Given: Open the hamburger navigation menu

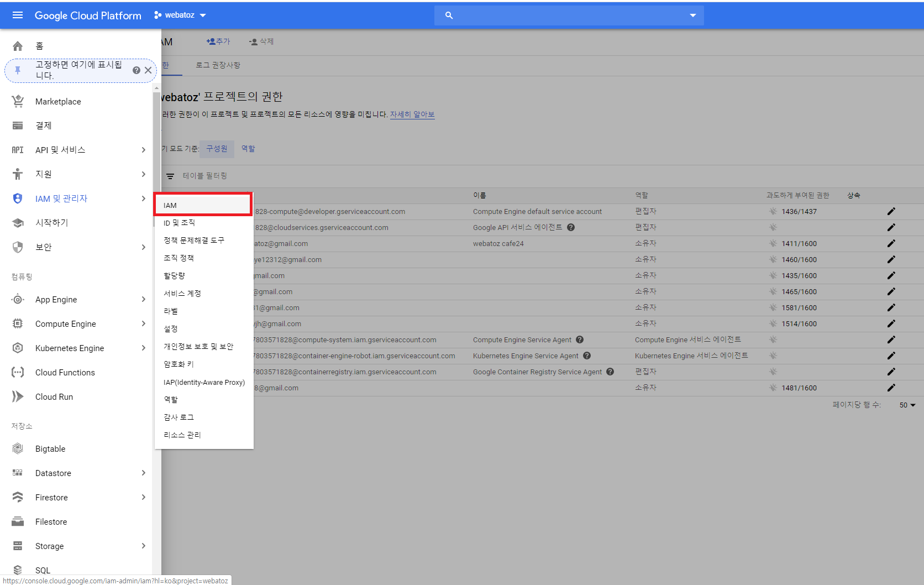Looking at the screenshot, I should point(18,15).
